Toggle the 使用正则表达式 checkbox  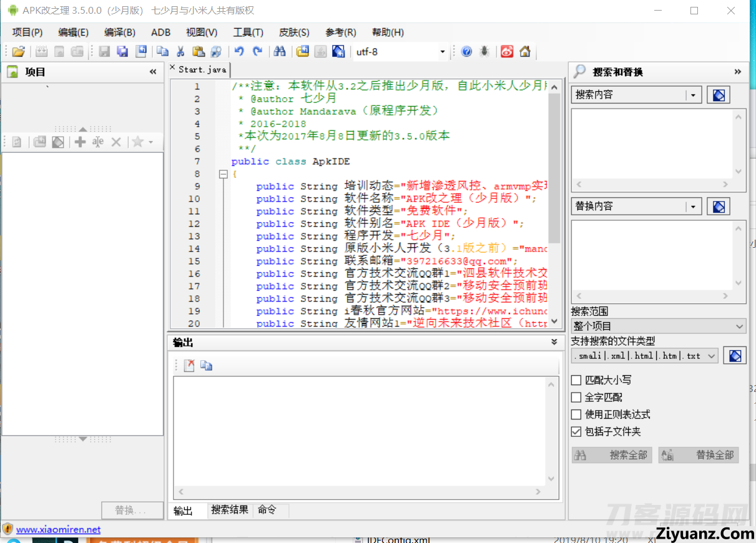[x=577, y=414]
